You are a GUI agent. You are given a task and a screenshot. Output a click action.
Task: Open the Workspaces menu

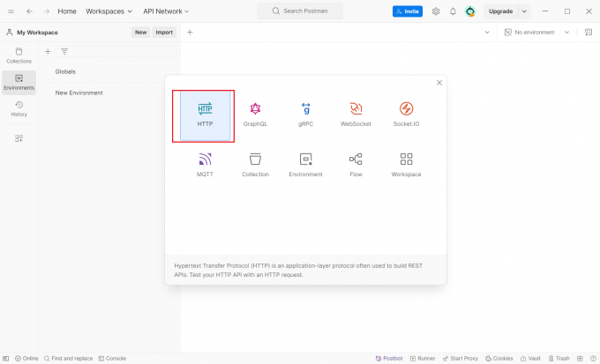click(x=109, y=11)
